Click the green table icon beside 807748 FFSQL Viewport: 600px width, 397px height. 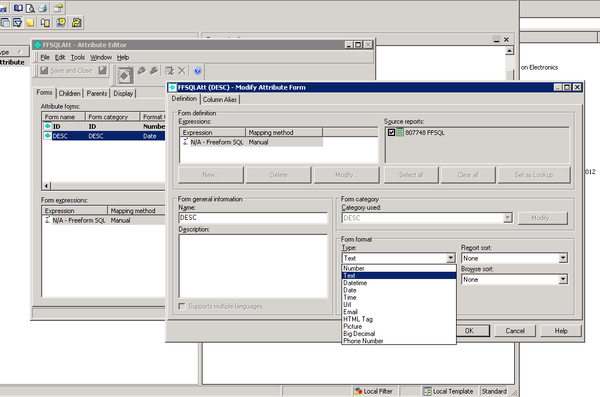[400, 132]
